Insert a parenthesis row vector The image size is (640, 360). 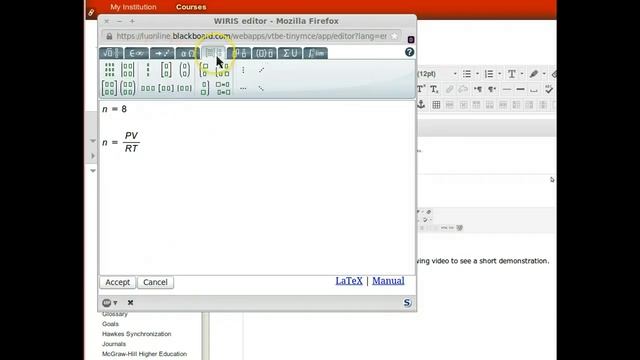[x=184, y=88]
